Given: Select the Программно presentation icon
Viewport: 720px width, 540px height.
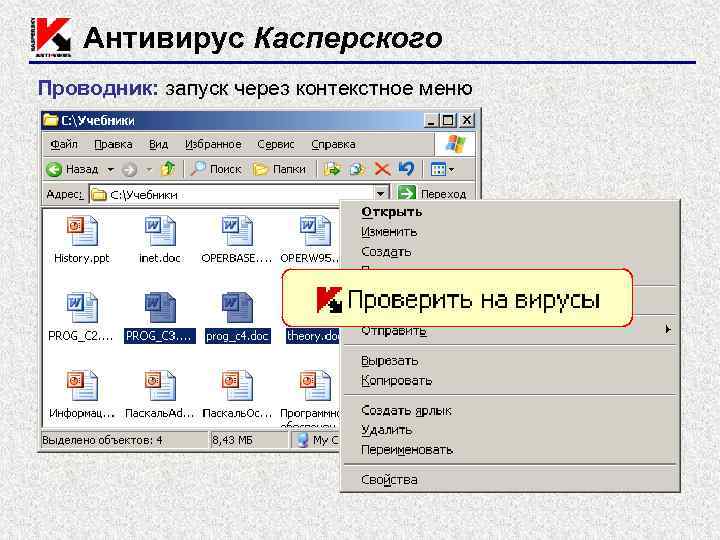Looking at the screenshot, I should (x=315, y=385).
